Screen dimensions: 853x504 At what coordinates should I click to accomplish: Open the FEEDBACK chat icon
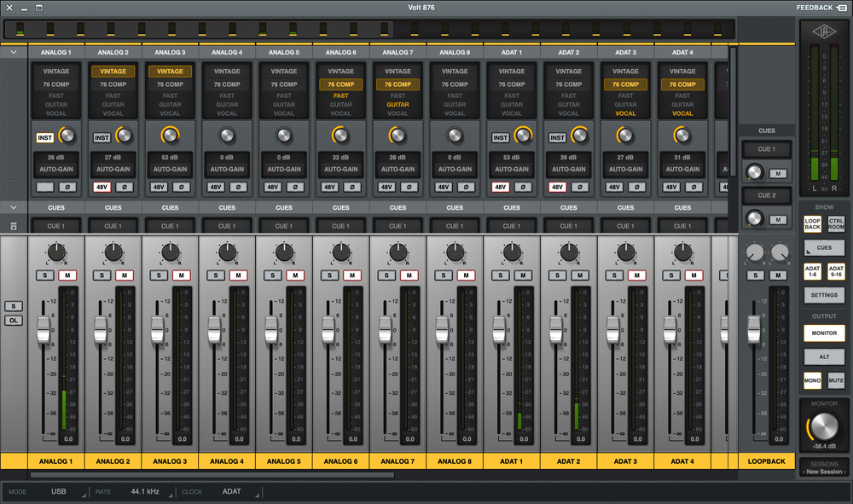click(842, 8)
